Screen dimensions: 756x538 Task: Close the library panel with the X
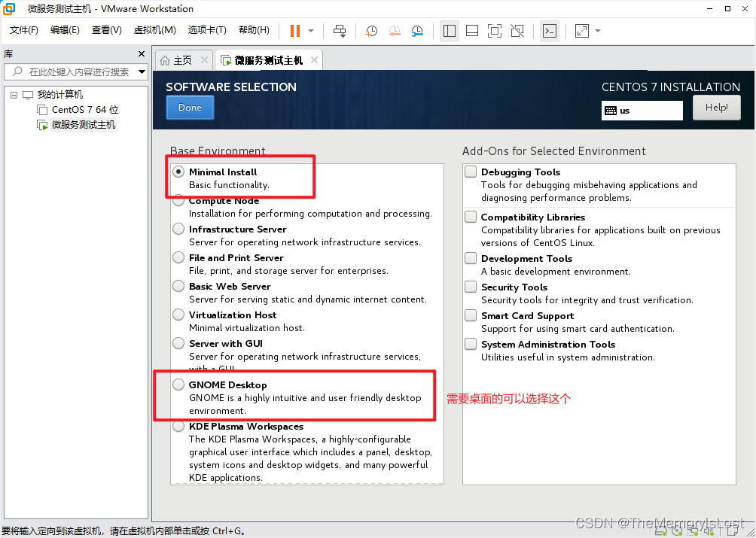point(142,54)
